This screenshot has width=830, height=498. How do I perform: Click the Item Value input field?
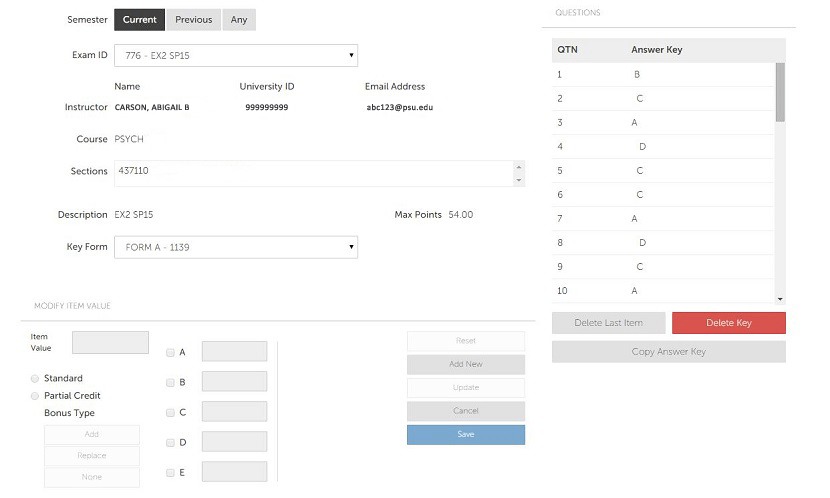(x=110, y=342)
